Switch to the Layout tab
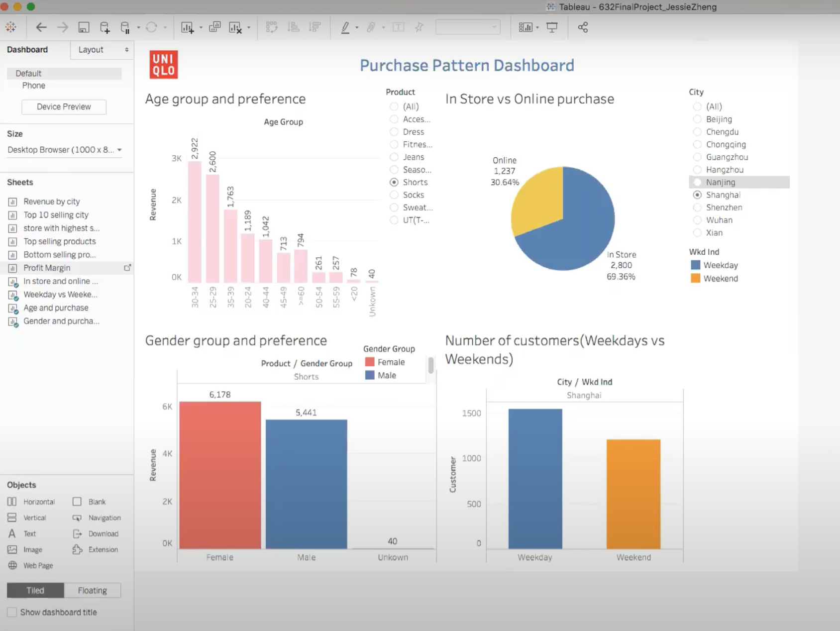Viewport: 840px width, 631px height. 91,50
